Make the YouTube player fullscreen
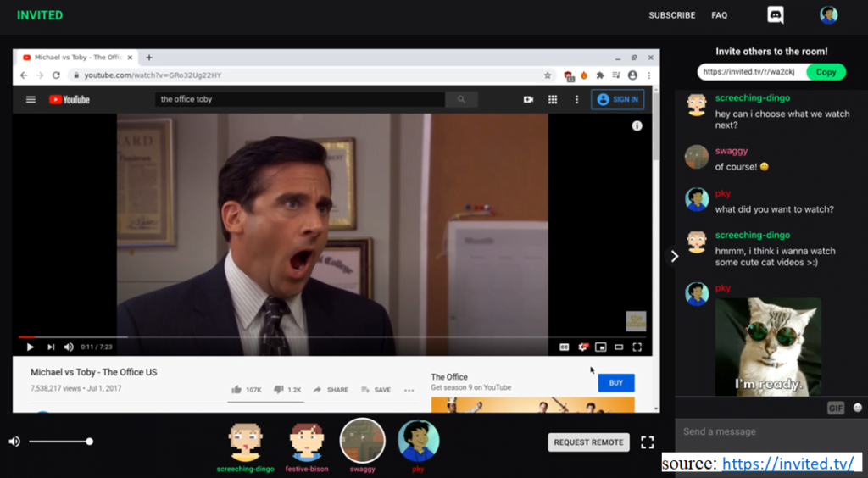Viewport: 868px width, 478px height. [x=637, y=347]
